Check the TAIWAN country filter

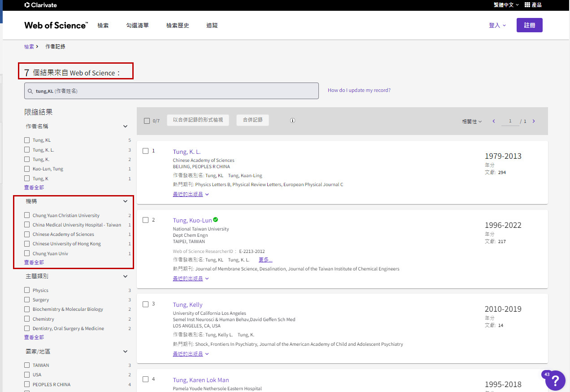pos(27,365)
